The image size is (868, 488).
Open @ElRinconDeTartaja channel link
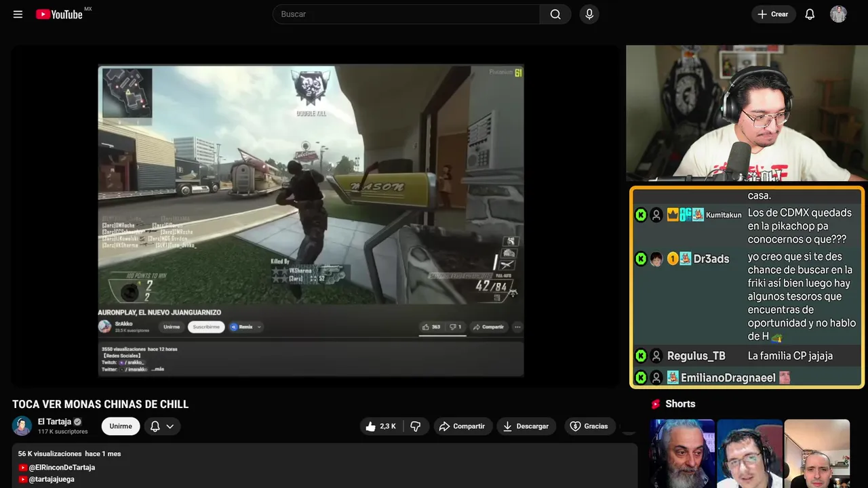tap(62, 468)
